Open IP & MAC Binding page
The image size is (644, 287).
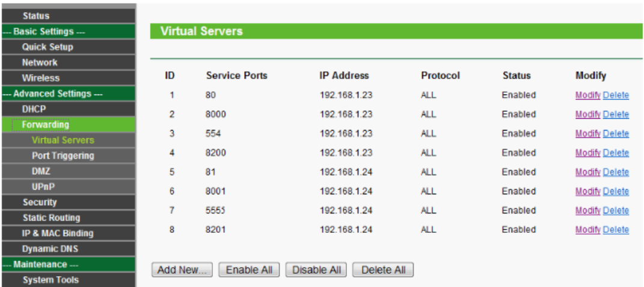point(58,233)
